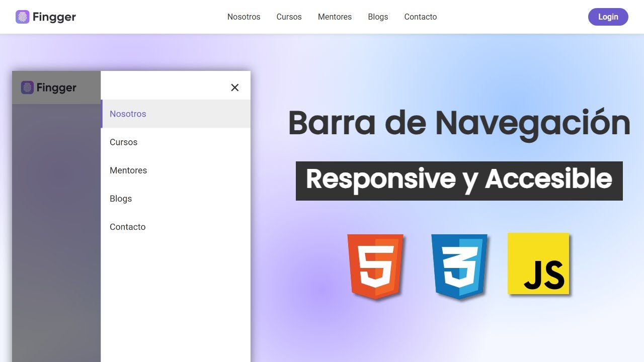Open Contacto in the top navigation bar
Viewport: 644px width, 362px height.
click(x=421, y=17)
